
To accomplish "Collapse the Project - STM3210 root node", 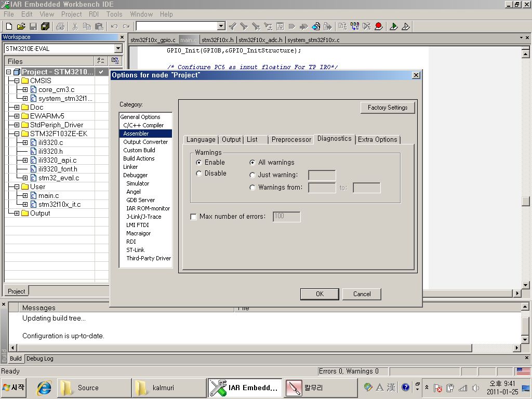I will (8, 72).
